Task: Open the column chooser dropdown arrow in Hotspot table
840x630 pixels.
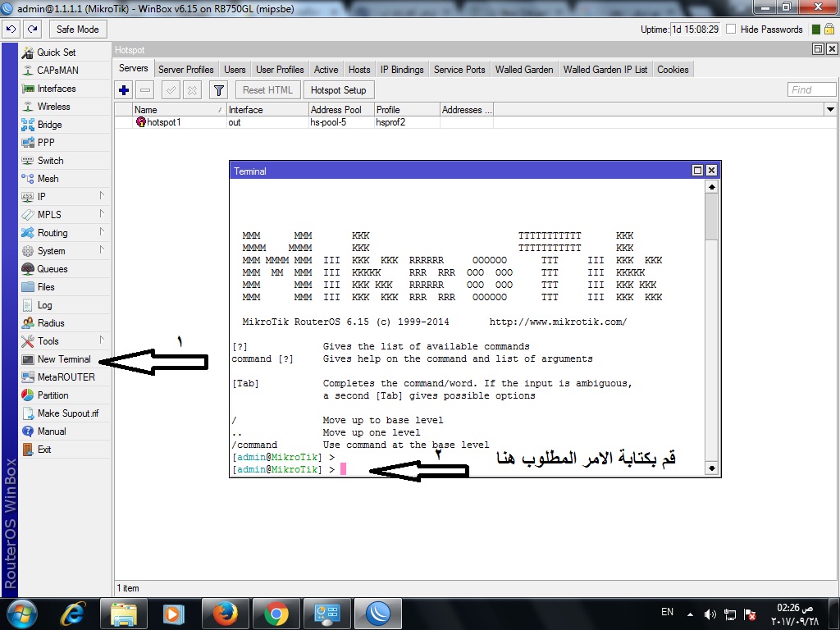Action: click(830, 109)
